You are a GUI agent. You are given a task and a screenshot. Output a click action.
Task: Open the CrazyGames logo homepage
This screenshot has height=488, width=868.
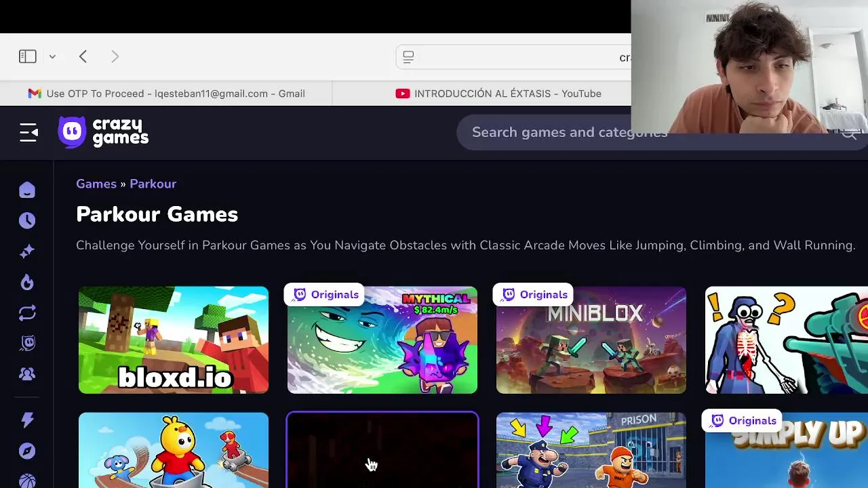pos(103,132)
